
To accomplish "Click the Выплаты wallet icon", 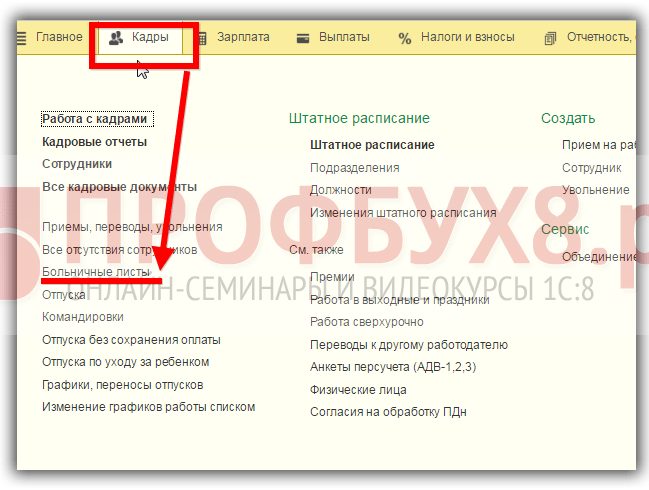I will point(303,38).
